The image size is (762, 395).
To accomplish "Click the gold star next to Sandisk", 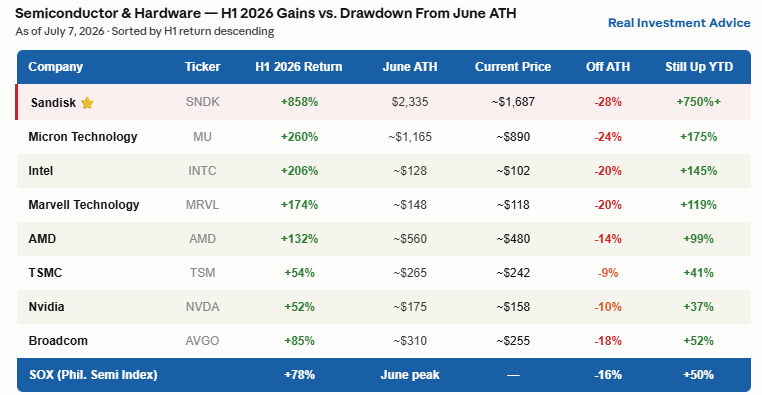I will pyautogui.click(x=87, y=103).
